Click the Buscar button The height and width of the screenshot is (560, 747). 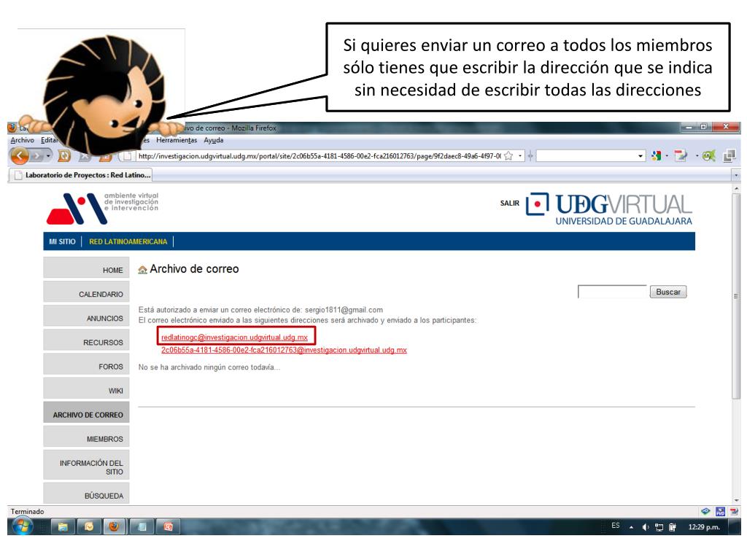668,292
